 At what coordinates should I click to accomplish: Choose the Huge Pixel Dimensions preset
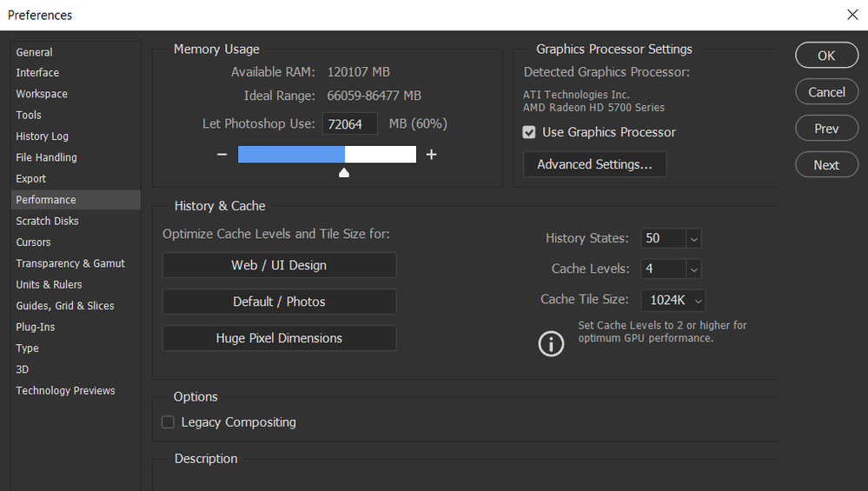[279, 338]
